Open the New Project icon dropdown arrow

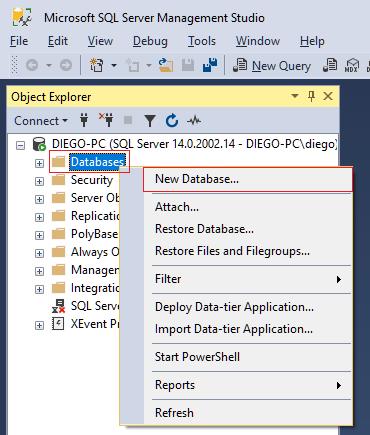click(114, 65)
